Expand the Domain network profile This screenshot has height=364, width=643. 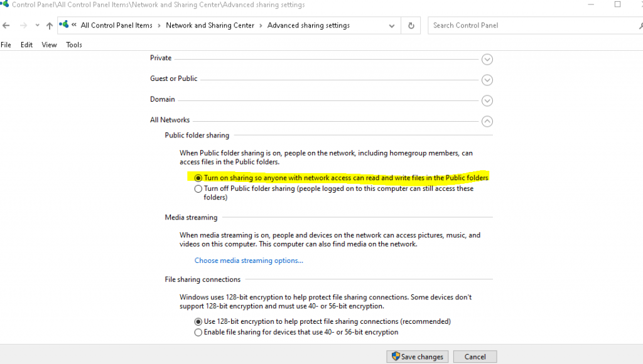[x=487, y=100]
